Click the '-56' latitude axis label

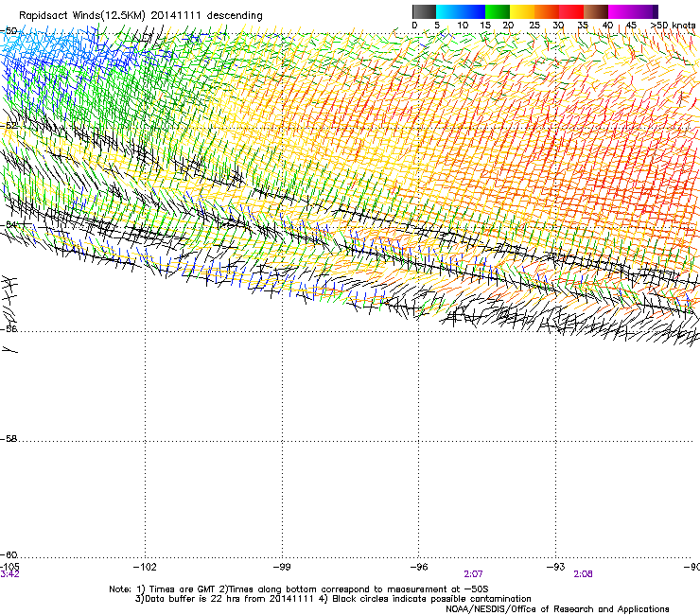click(9, 328)
